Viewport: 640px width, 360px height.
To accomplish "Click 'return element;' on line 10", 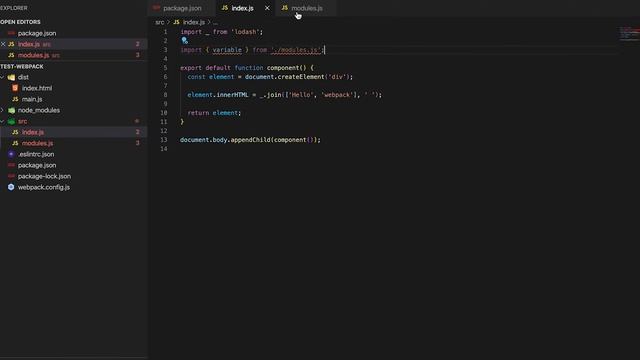I will [214, 113].
